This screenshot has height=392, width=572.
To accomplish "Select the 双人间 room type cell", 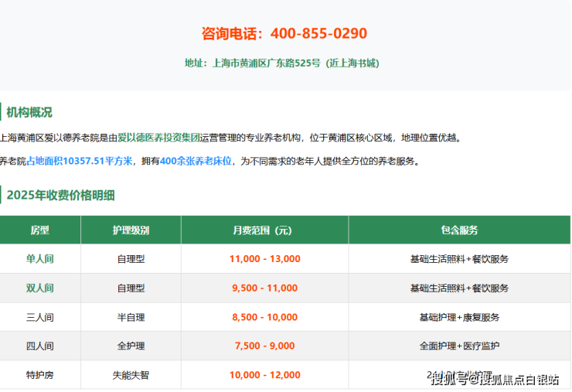I will (x=39, y=288).
